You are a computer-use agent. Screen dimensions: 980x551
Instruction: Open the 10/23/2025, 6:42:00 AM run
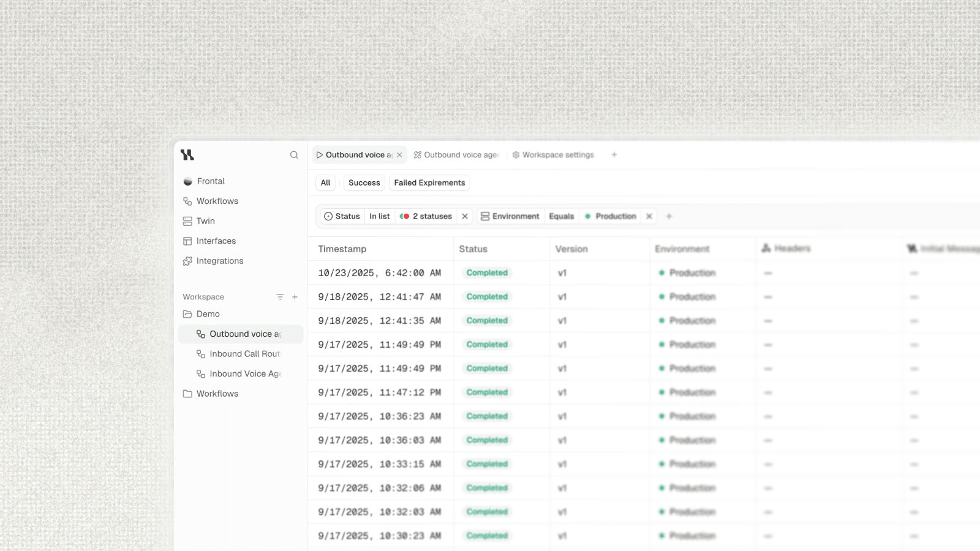coord(643,273)
